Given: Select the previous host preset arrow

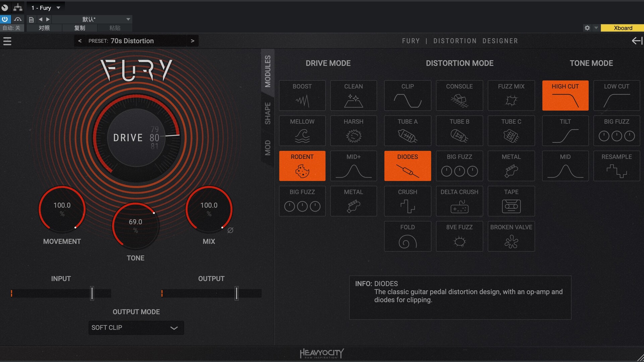Looking at the screenshot, I should click(41, 19).
